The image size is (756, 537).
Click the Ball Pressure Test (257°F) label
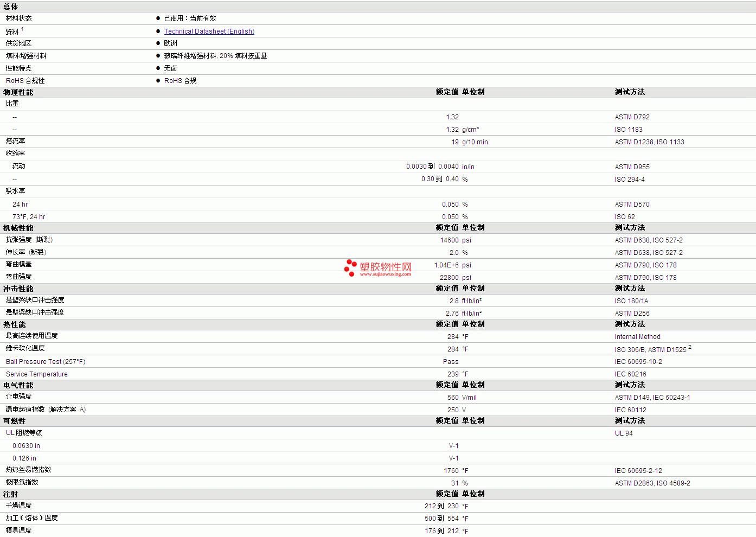pyautogui.click(x=46, y=362)
